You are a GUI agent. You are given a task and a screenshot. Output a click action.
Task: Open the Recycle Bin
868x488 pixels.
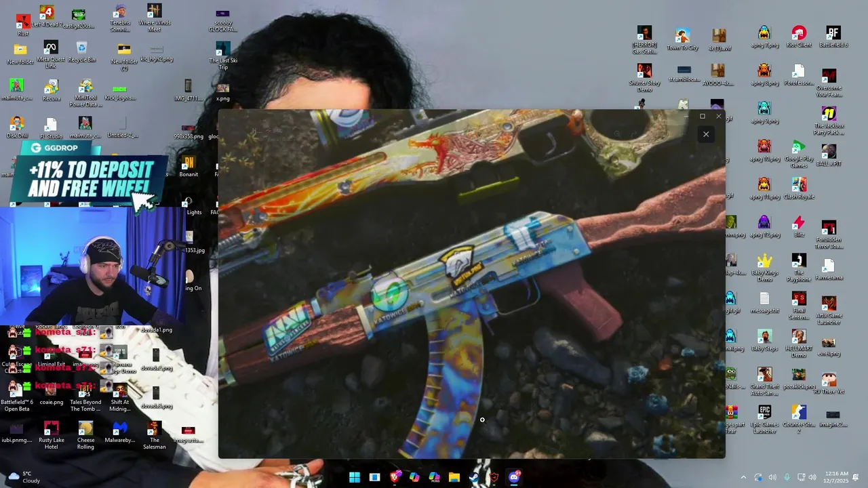coord(81,52)
